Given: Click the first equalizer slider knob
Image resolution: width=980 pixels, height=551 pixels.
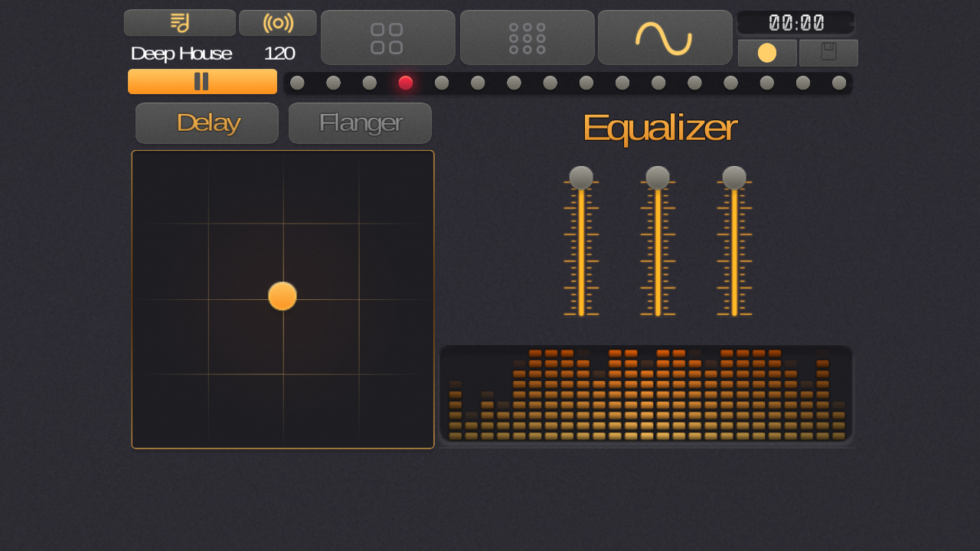Looking at the screenshot, I should (x=581, y=178).
